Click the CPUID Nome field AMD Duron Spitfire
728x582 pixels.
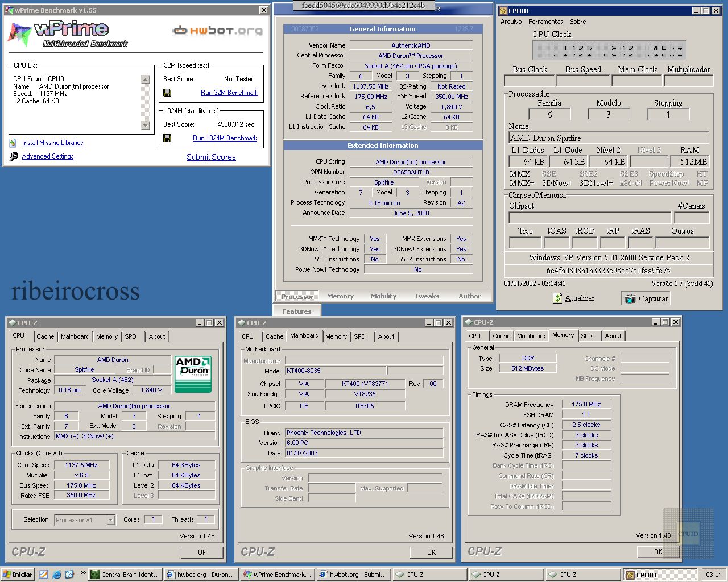pos(609,138)
